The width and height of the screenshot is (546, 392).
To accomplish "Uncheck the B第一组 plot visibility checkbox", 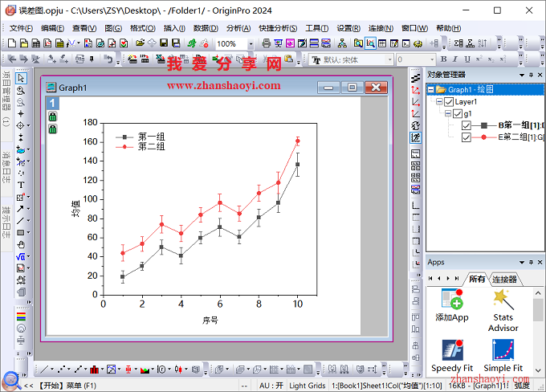I will (x=467, y=125).
